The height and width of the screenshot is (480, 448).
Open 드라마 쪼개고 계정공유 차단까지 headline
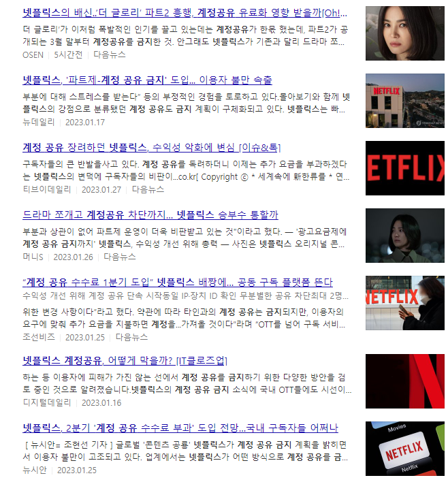click(x=150, y=215)
